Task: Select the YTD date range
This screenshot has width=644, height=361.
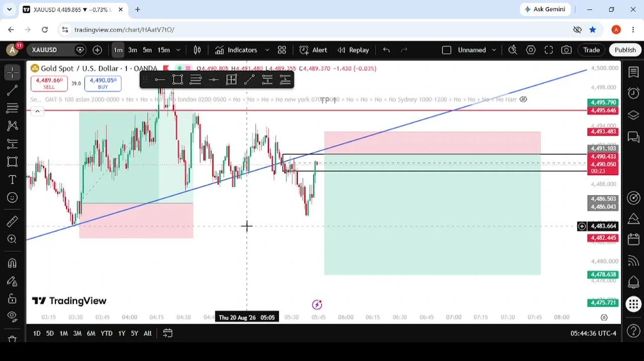Action: pos(106,333)
